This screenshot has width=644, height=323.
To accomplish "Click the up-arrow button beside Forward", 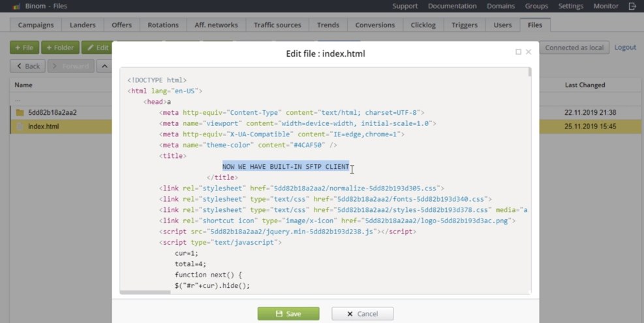I will [x=104, y=66].
